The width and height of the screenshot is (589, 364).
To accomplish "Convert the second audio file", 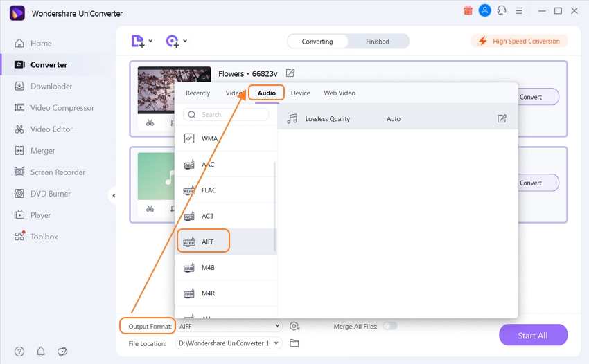I will click(538, 183).
